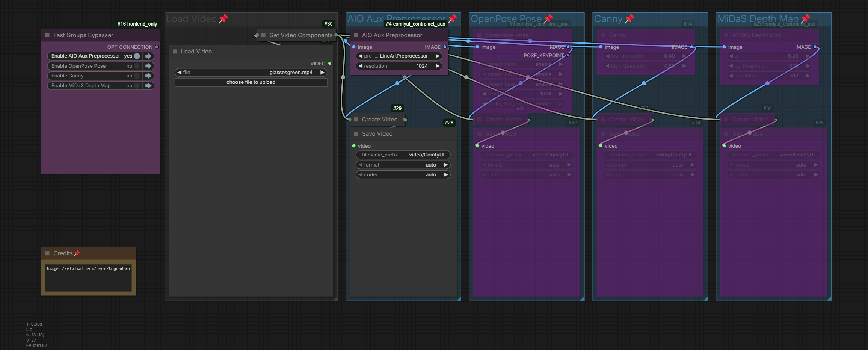868x350 pixels.
Task: Click the IMAGE output port on MiDaS Depth Map node
Action: 815,47
